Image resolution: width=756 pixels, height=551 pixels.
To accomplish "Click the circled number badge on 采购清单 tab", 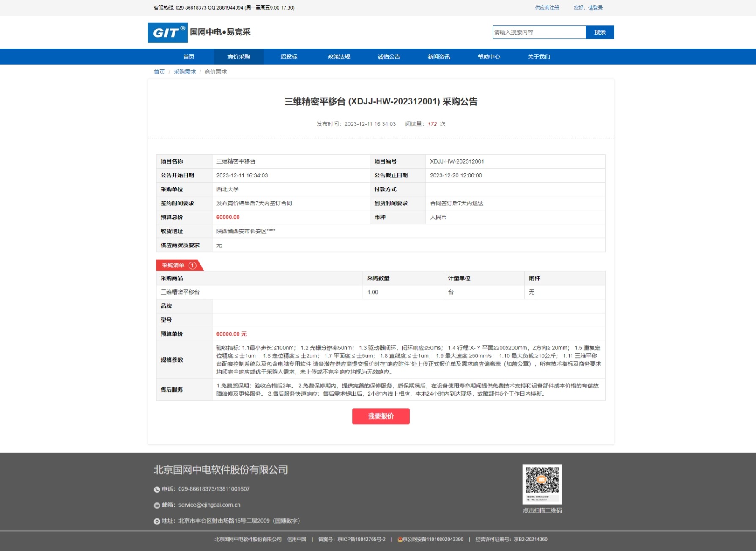I will tap(192, 265).
